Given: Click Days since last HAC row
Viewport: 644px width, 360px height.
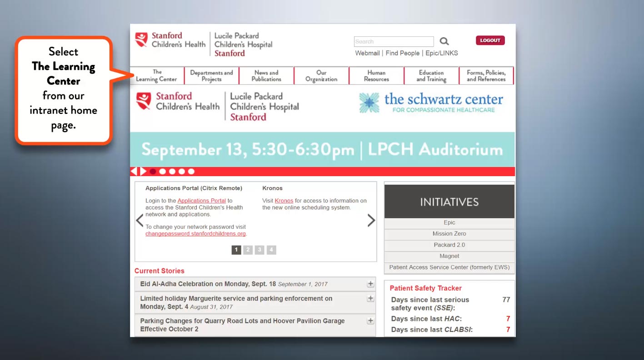Looking at the screenshot, I should tap(450, 319).
